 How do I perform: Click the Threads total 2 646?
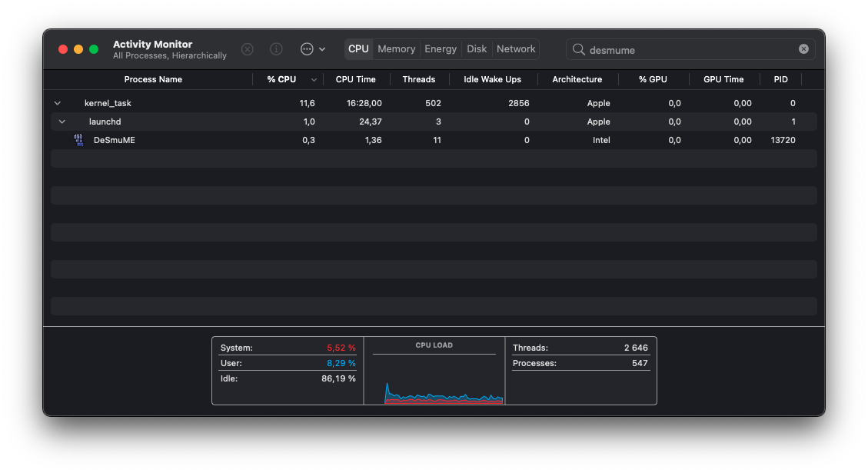coord(636,348)
